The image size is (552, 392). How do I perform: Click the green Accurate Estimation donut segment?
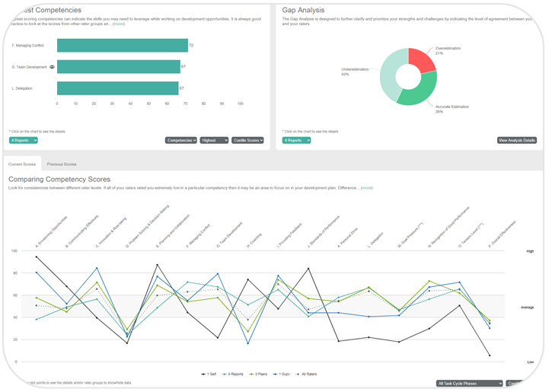423,91
